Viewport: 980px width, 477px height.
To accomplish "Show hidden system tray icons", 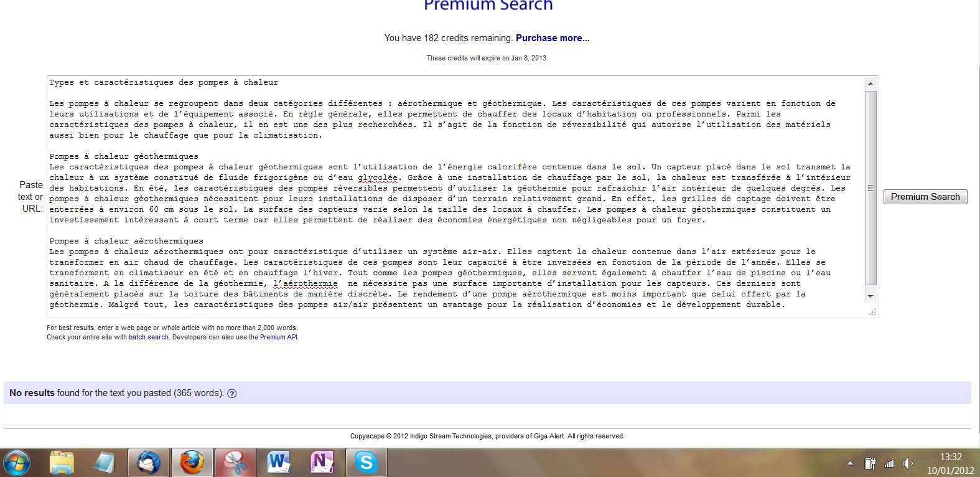I will (851, 463).
